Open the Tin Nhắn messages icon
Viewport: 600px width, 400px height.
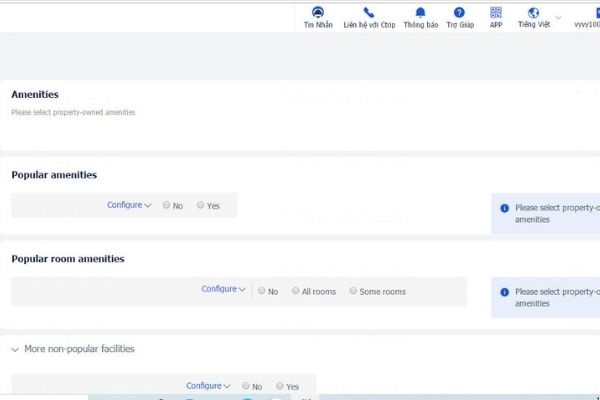pos(318,13)
